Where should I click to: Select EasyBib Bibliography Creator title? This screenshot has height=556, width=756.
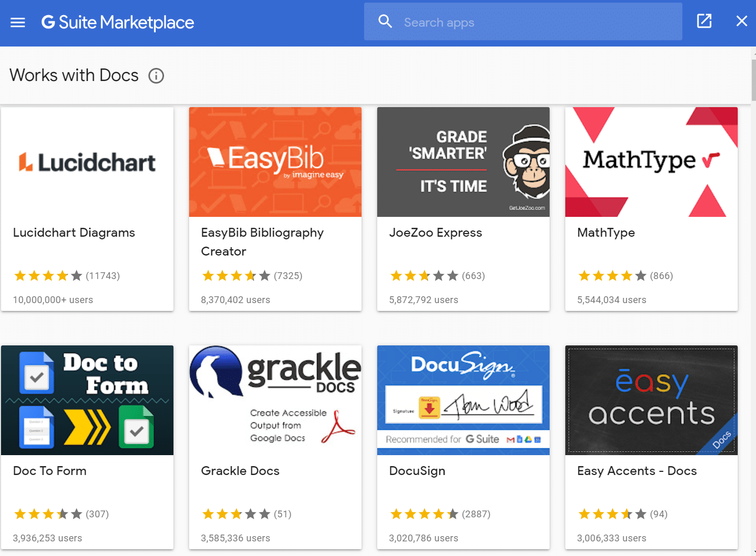coord(262,241)
